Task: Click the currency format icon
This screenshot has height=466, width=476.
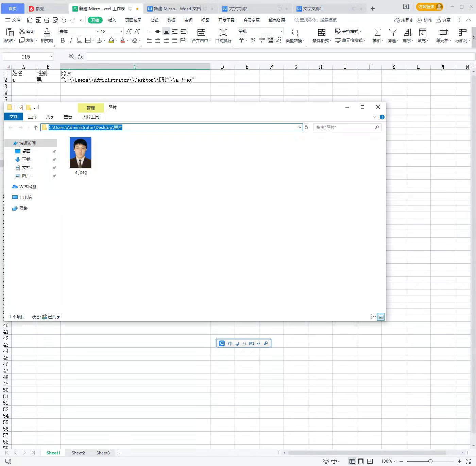Action: point(241,40)
